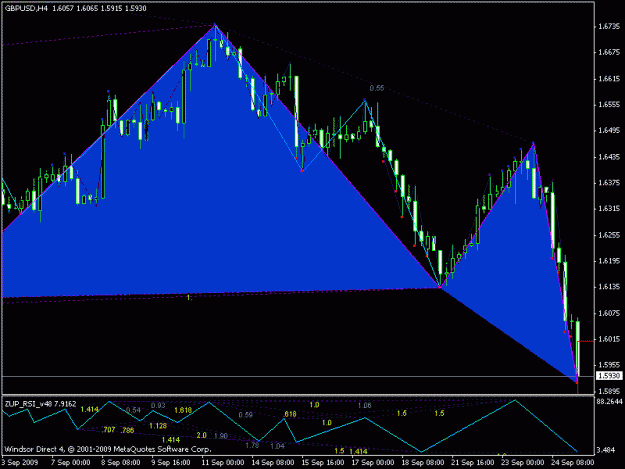Click the 9 Sep 16:00 time label
This screenshot has height=469, width=625.
click(x=171, y=463)
